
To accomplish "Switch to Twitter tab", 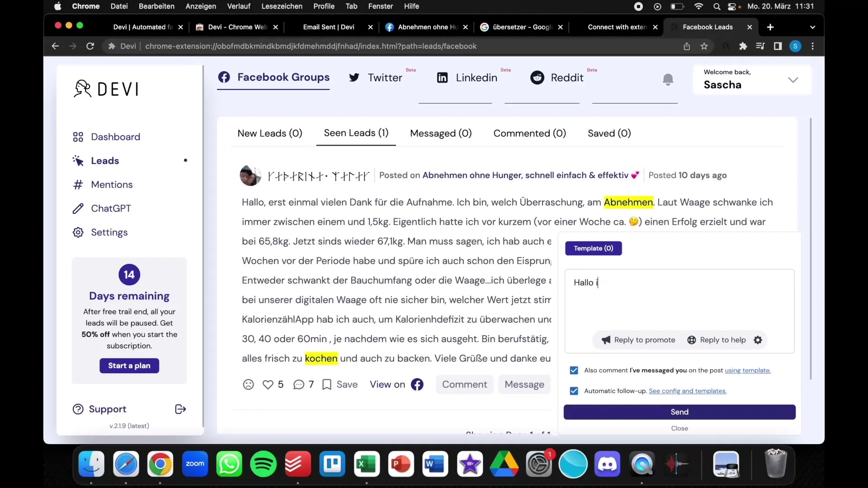I will tap(376, 78).
